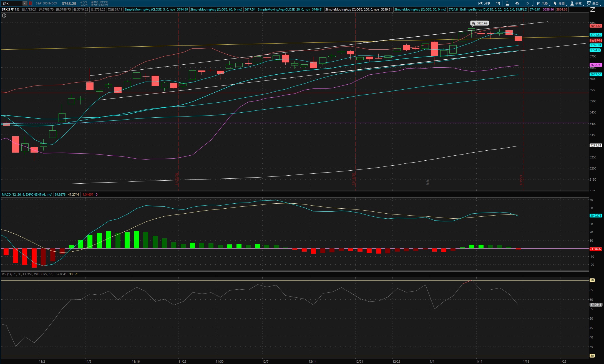
Task: Click SimpleMovingAvg (CLOSE, 30, 0, no) label
Action: click(x=420, y=9)
